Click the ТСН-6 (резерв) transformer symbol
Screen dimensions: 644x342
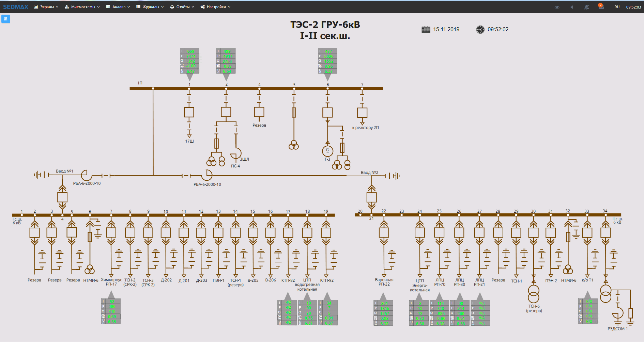(x=534, y=294)
